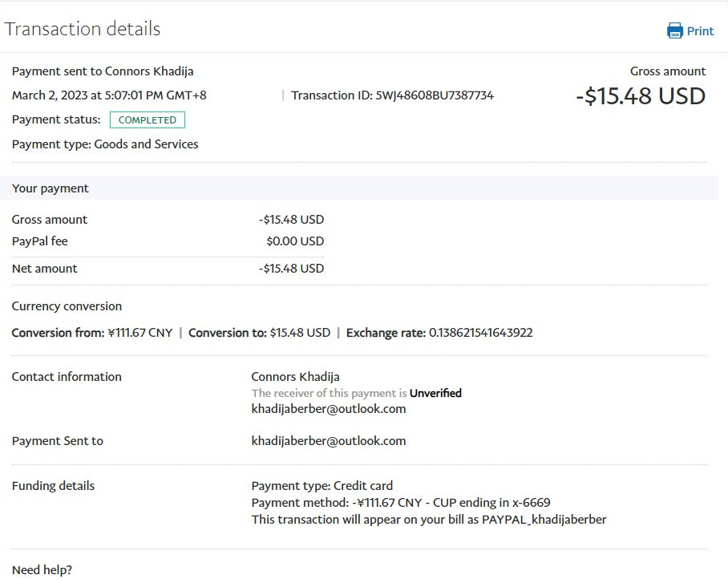Click 'Gross amount' label at top right
Image resolution: width=728 pixels, height=579 pixels.
(668, 71)
